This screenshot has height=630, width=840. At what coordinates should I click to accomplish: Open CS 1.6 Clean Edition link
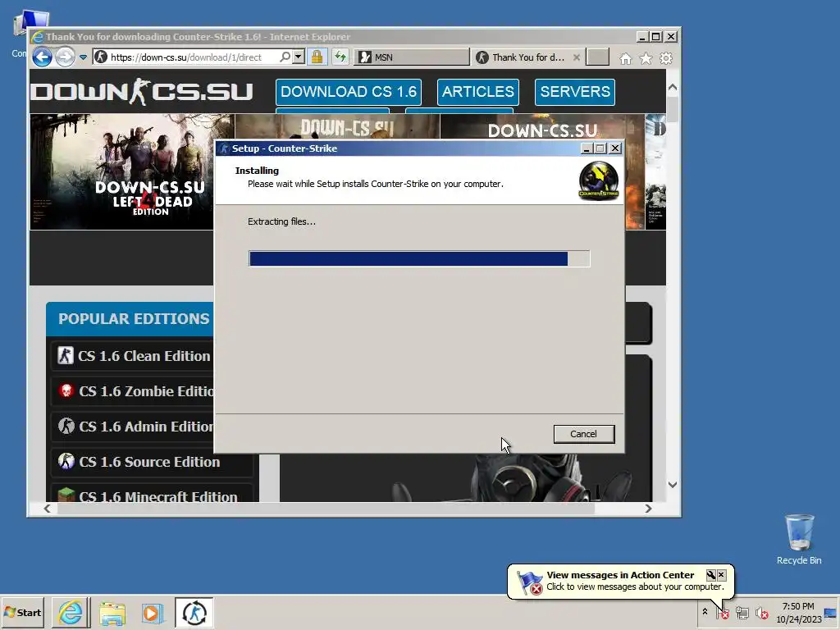(144, 356)
